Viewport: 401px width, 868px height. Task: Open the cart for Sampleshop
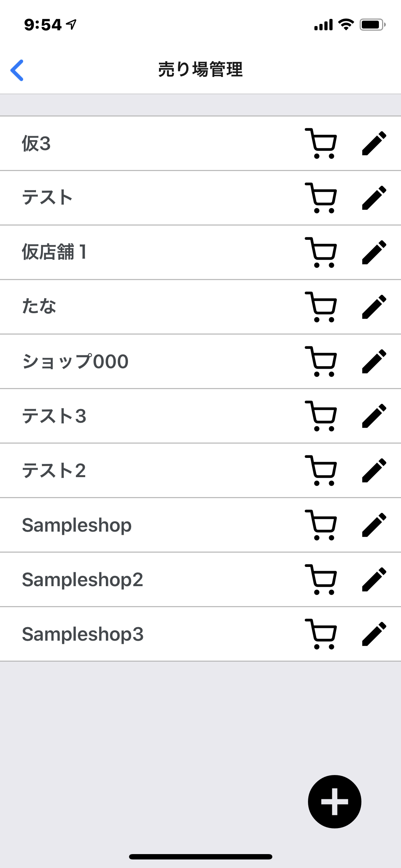[321, 525]
